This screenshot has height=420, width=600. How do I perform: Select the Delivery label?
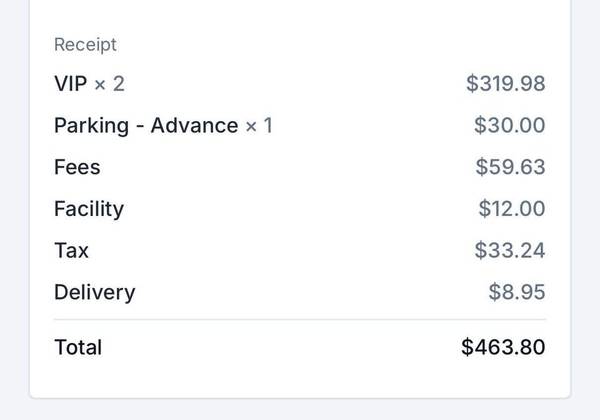click(95, 293)
